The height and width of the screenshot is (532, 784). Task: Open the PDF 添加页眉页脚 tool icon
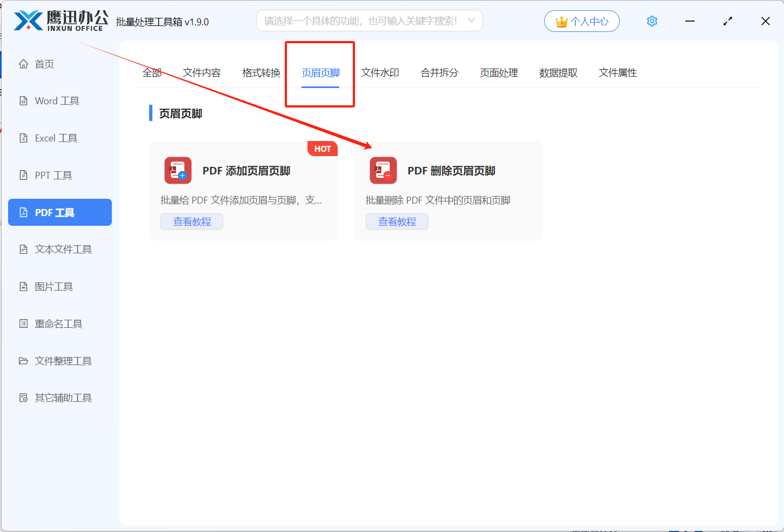tap(177, 170)
